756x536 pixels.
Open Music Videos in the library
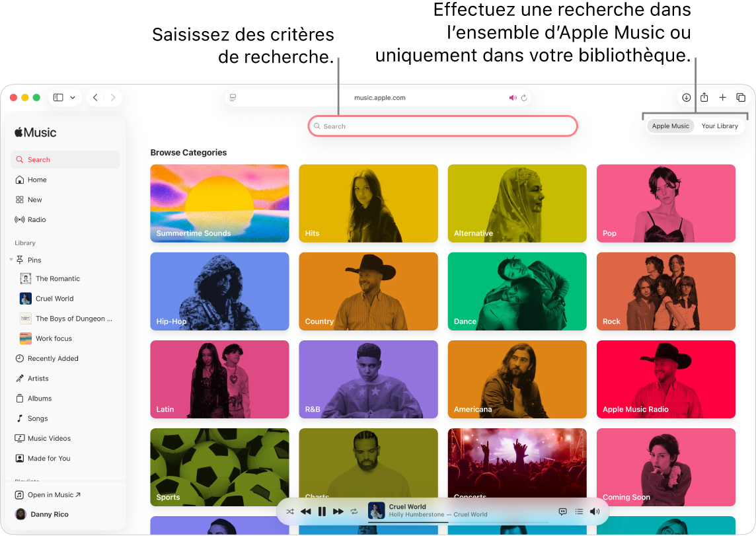pos(65,439)
